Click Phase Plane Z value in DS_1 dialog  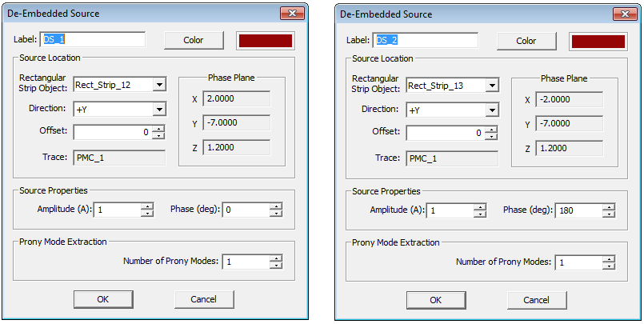(x=237, y=147)
